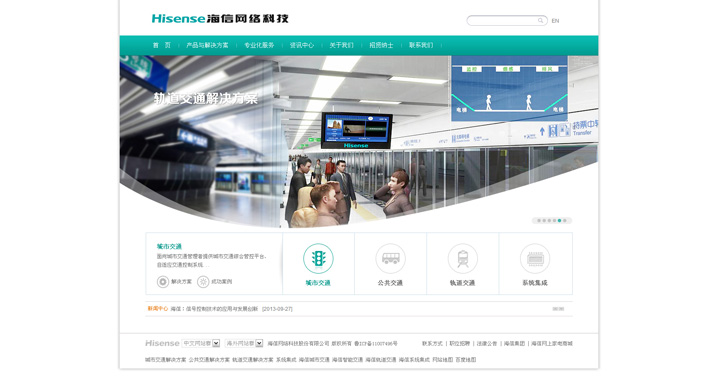Click the 新闻中心 orange label
Screen dimensions: 718x377
coord(158,309)
